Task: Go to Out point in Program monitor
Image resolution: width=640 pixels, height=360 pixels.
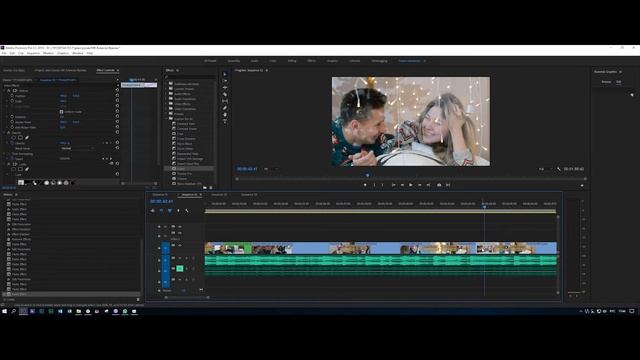Action: [428, 185]
